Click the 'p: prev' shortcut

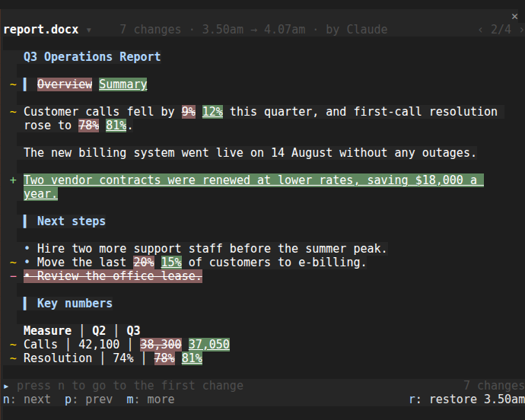tap(89, 399)
